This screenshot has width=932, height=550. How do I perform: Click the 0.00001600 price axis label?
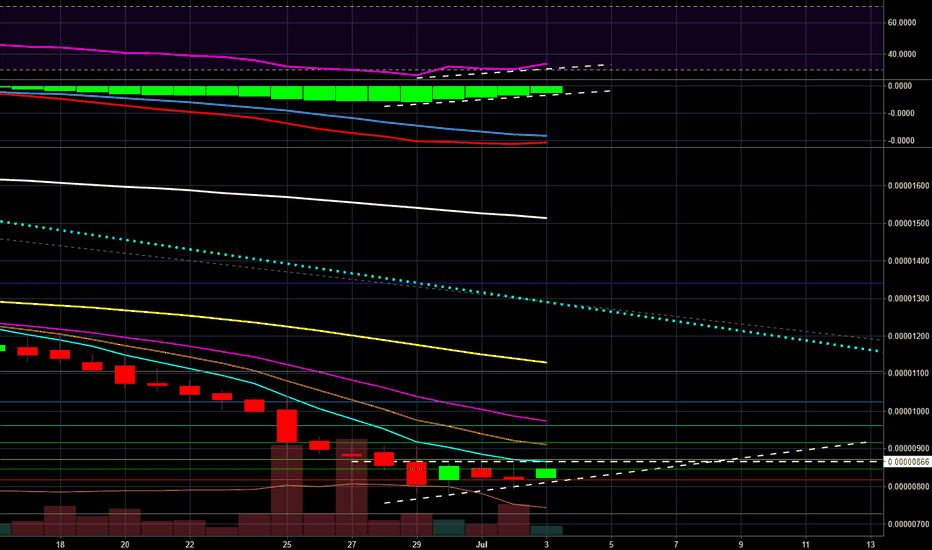(x=908, y=186)
